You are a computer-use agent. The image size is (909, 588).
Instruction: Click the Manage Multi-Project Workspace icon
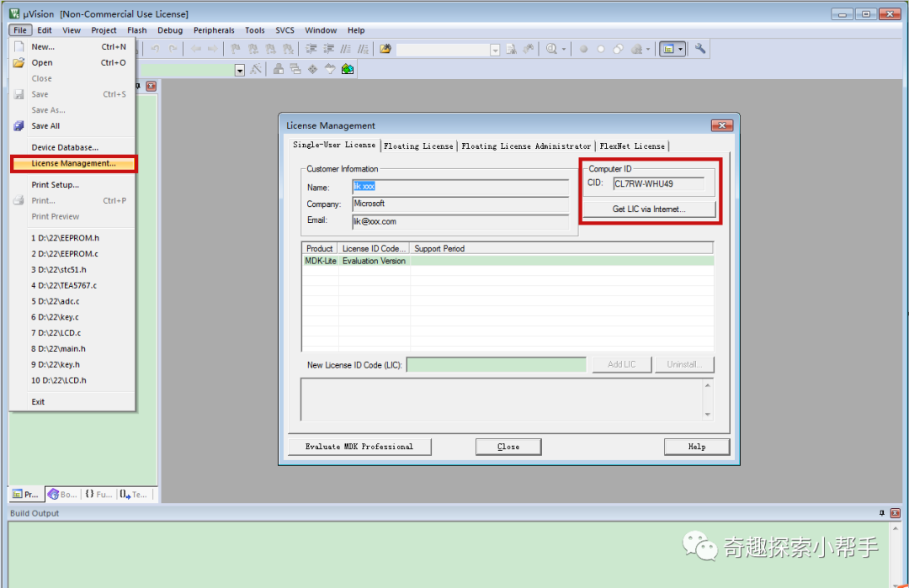[295, 70]
